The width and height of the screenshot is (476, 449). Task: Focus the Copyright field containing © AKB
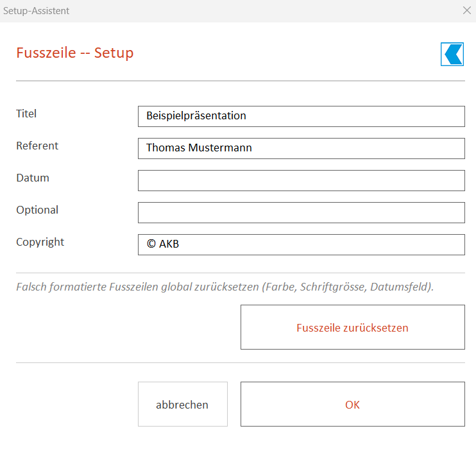pos(301,244)
